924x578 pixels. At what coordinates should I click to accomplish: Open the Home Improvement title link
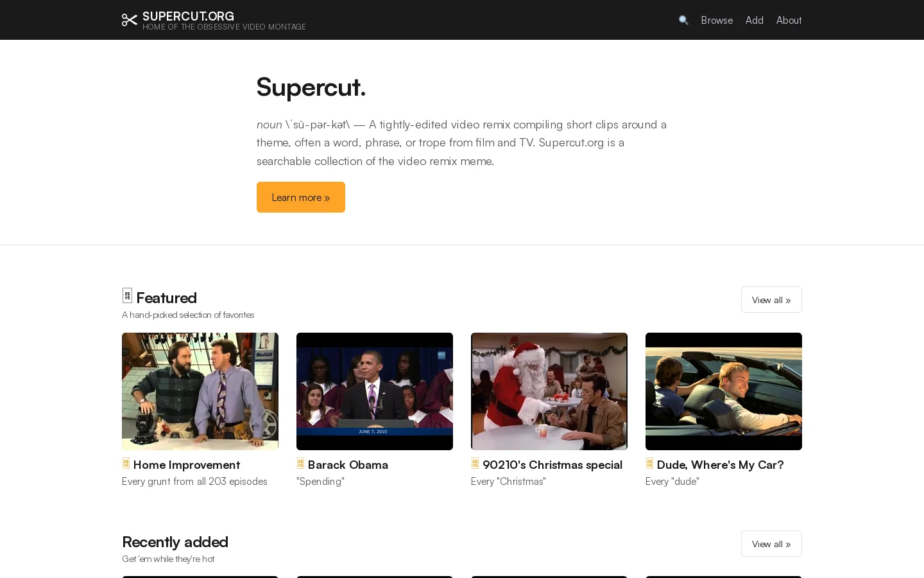(187, 464)
